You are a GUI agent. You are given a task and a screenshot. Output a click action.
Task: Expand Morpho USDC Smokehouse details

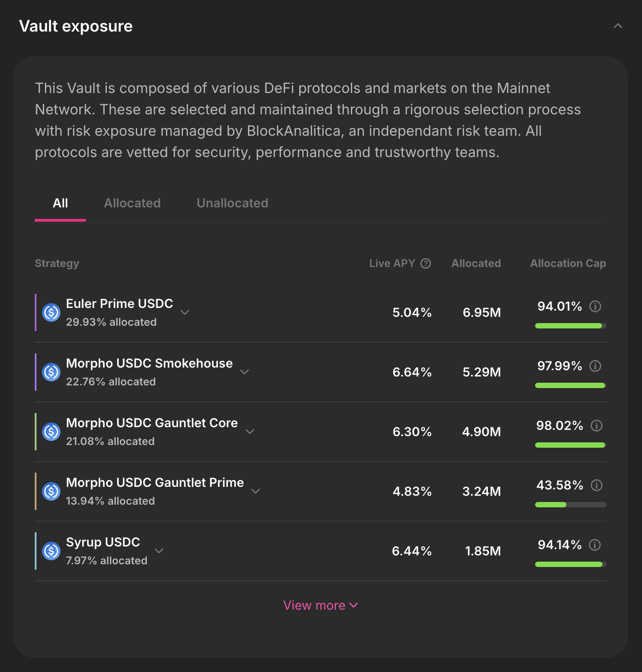pos(244,372)
